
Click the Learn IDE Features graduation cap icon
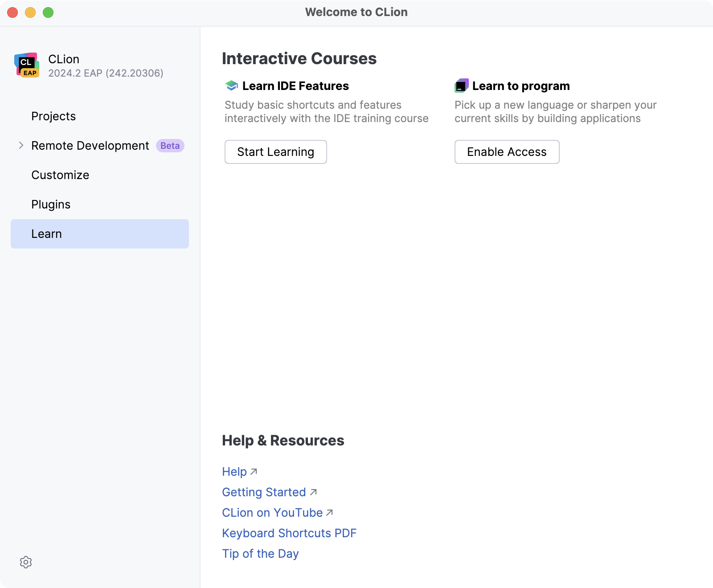coord(231,85)
